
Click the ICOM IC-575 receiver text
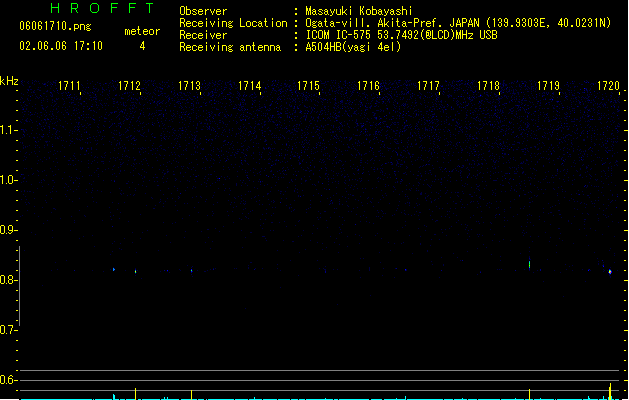click(x=401, y=35)
